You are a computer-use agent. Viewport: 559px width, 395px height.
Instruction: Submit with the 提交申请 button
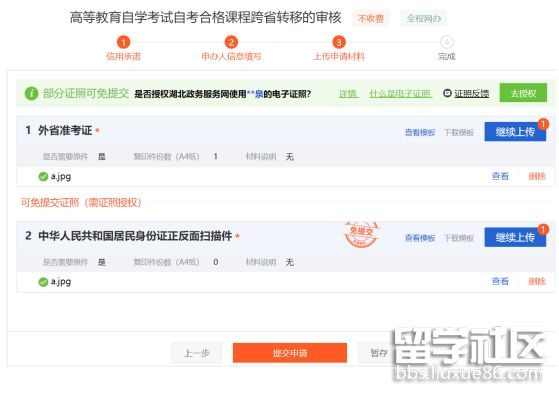click(x=290, y=353)
